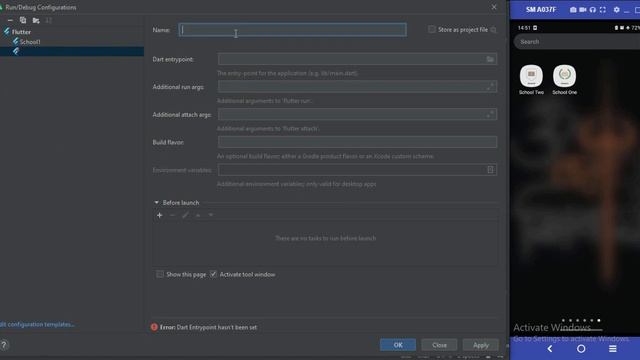The height and width of the screenshot is (360, 640).
Task: Select the School1 configuration
Action: [30, 42]
